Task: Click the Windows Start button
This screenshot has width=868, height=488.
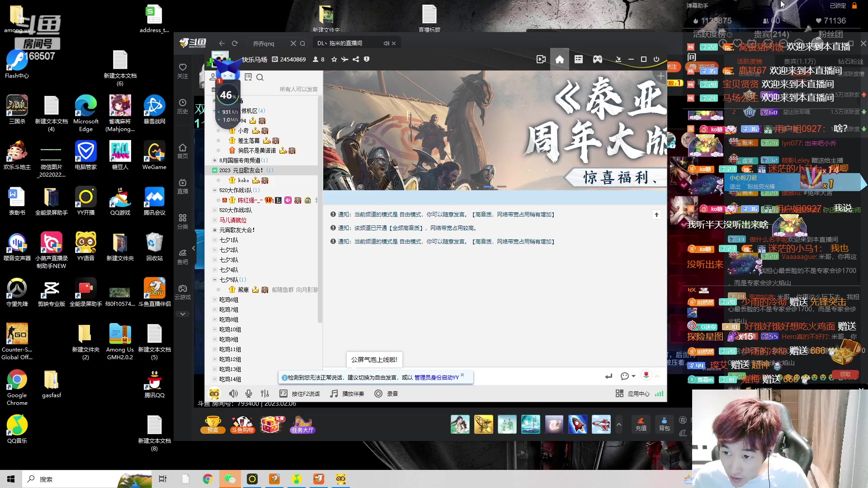Action: pos(11,479)
